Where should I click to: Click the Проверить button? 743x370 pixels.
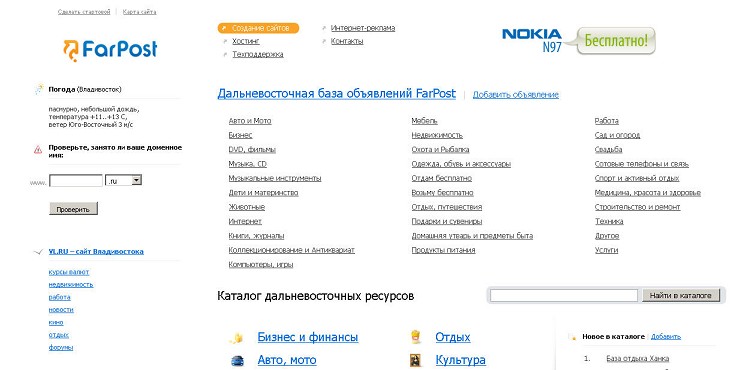tap(73, 209)
